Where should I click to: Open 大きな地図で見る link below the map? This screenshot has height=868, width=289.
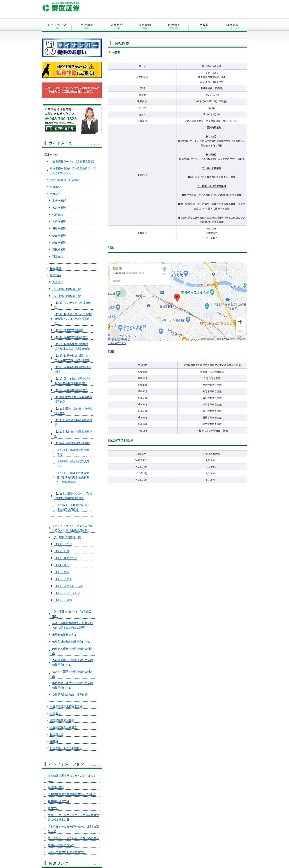(x=117, y=343)
